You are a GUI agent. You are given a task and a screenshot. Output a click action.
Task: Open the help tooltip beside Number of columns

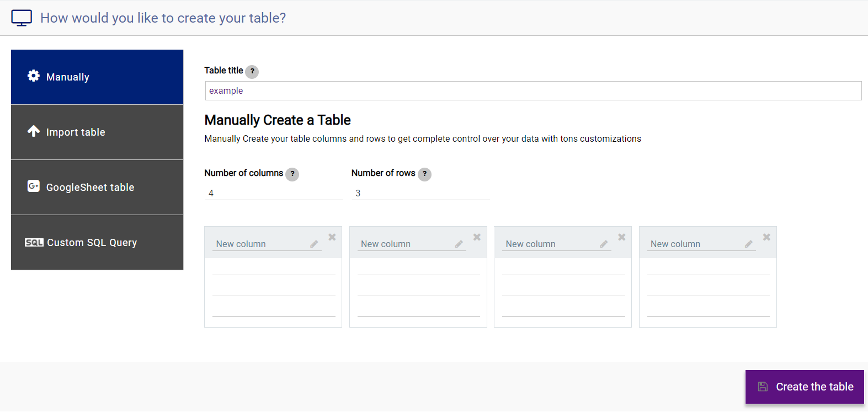[292, 174]
